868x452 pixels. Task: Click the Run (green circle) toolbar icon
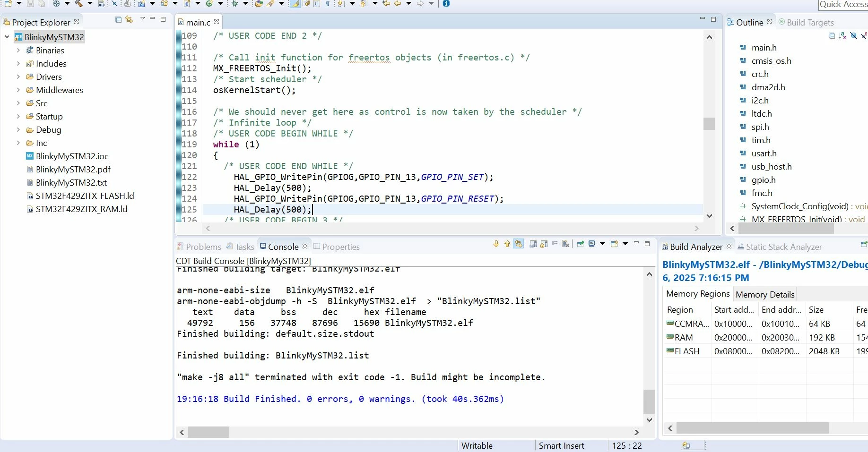coord(209,4)
